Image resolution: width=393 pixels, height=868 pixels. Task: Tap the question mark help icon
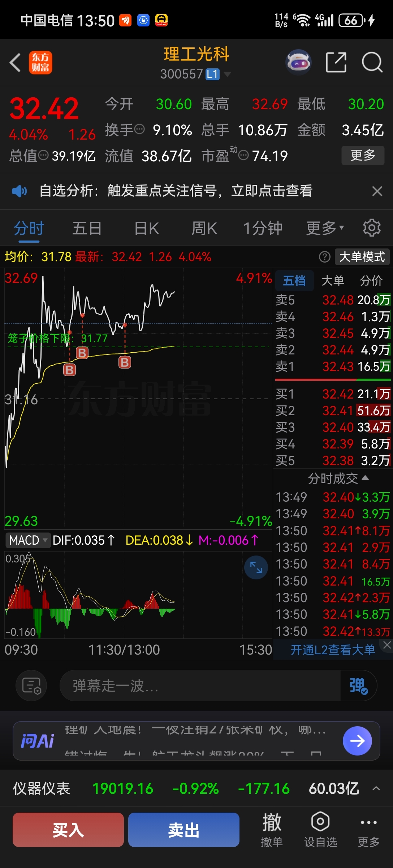[325, 257]
